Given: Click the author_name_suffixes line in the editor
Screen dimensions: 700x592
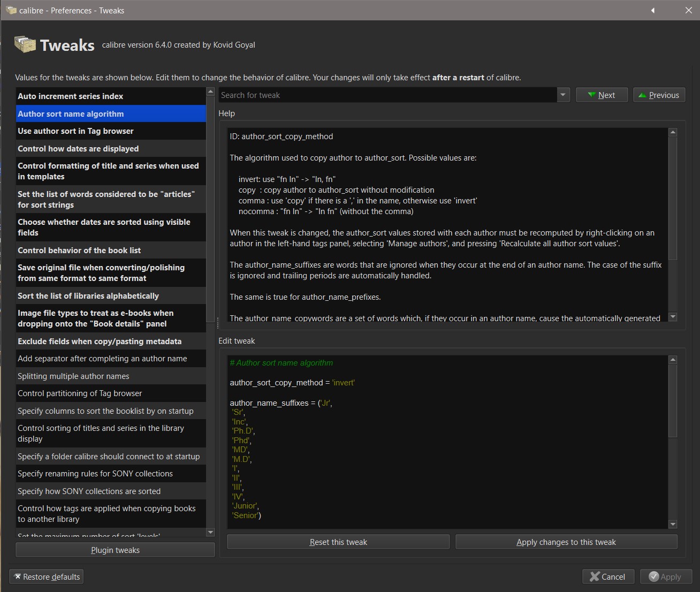Looking at the screenshot, I should [x=281, y=403].
